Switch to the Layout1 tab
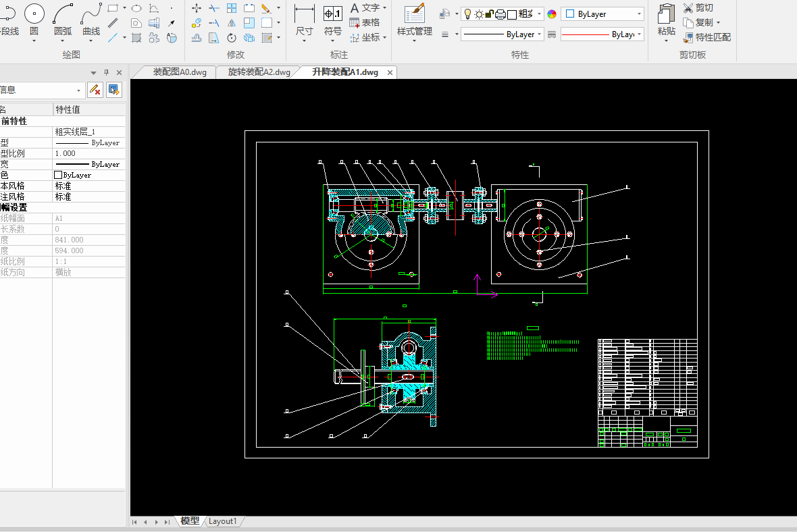Screen dimensions: 797x532 tap(223, 521)
